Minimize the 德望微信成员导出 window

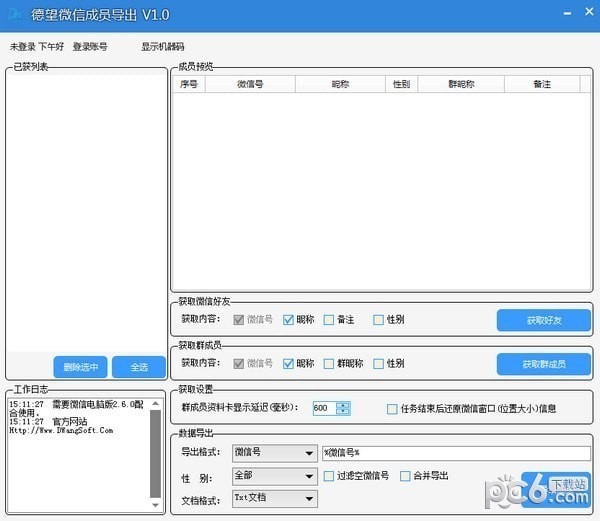pyautogui.click(x=567, y=14)
